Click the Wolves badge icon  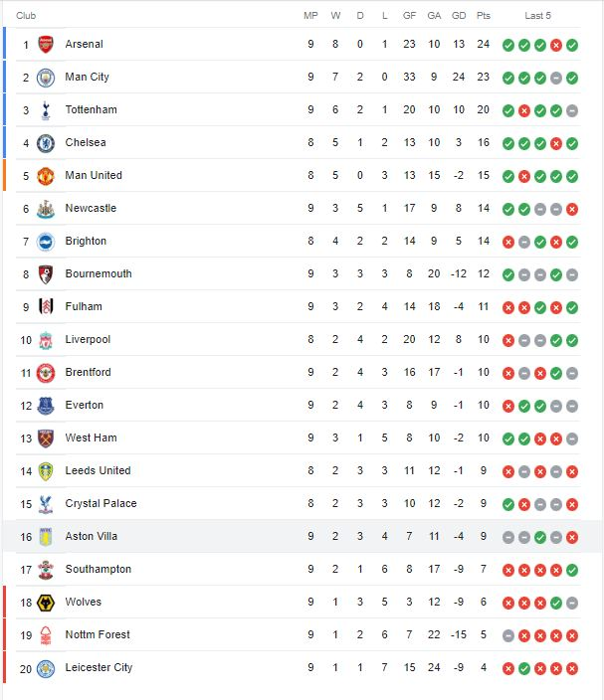(x=46, y=603)
